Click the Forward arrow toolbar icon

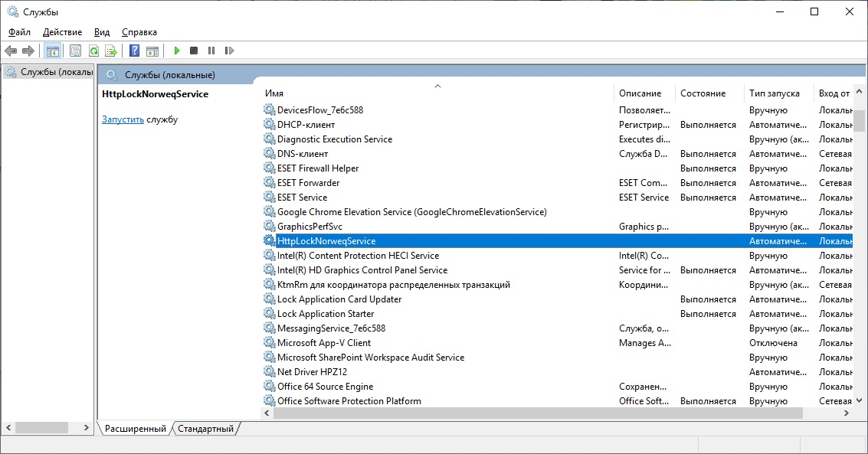(x=28, y=51)
